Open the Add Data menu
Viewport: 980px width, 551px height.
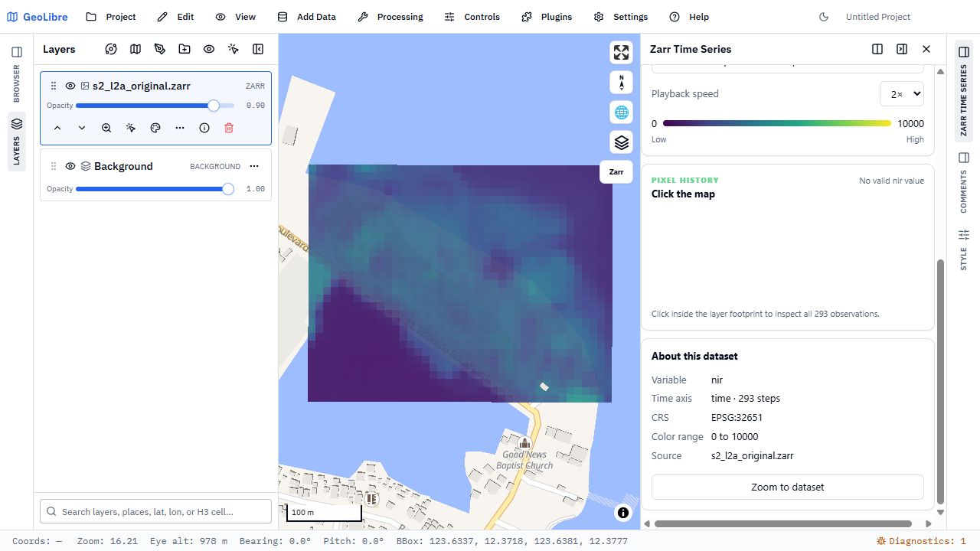(306, 17)
